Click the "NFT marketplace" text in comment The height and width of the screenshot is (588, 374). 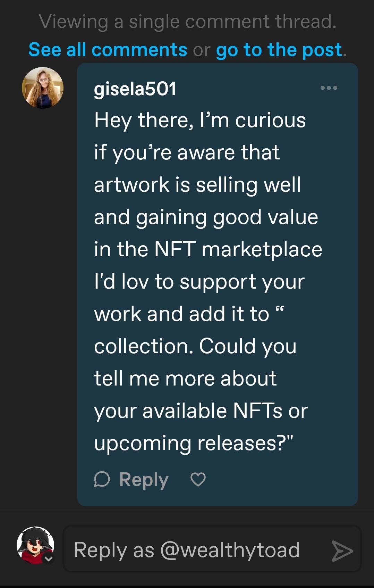click(x=238, y=249)
